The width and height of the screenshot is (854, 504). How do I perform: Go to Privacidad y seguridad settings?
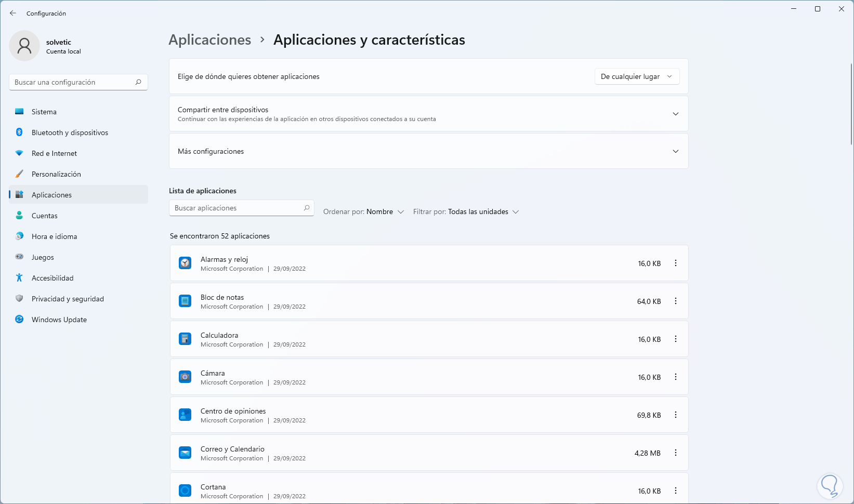(x=68, y=299)
